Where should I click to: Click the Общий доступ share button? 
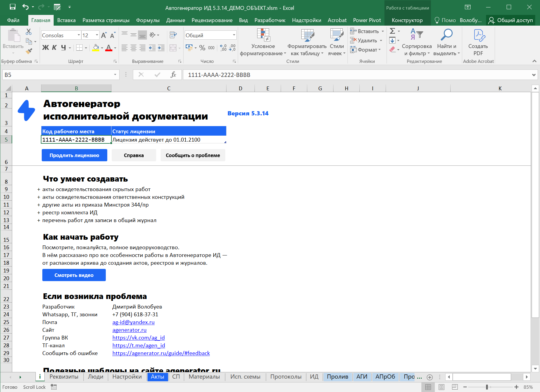[x=510, y=20]
